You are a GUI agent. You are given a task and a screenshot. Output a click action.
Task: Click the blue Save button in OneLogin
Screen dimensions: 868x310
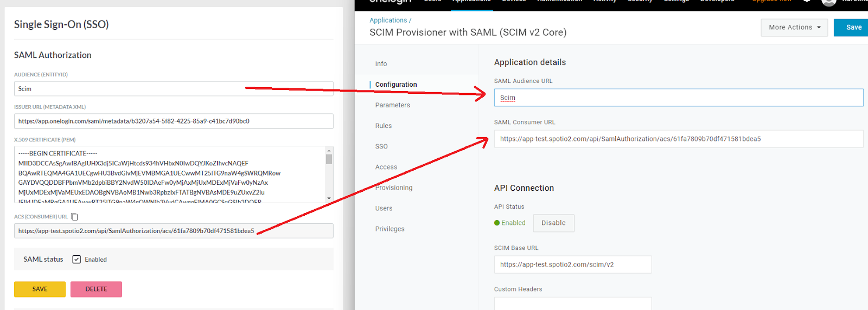(851, 27)
